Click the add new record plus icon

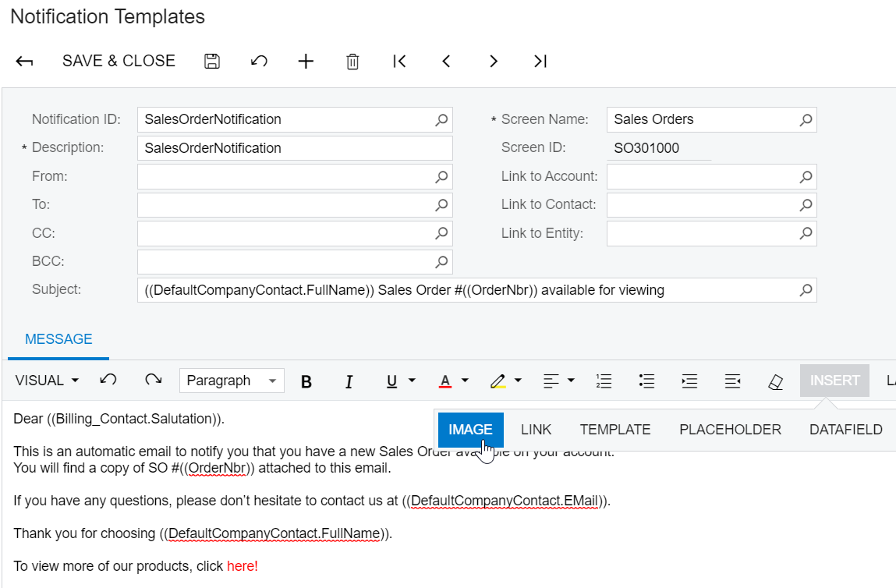tap(306, 62)
